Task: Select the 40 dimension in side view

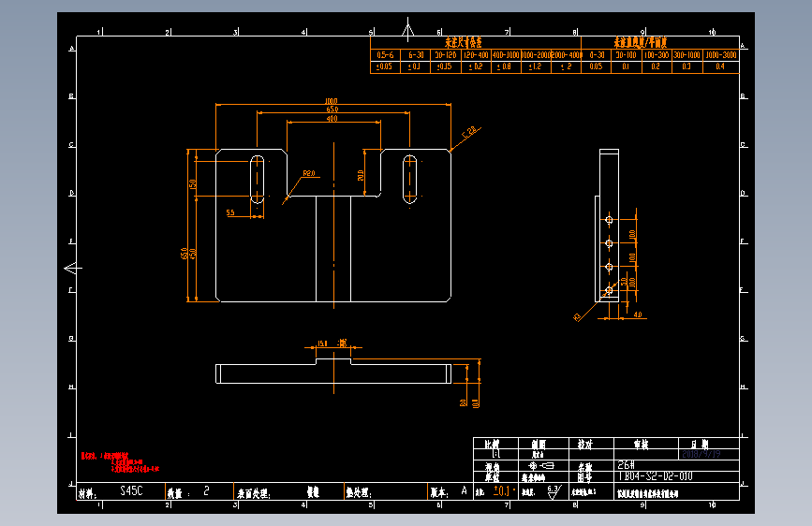Action: (638, 314)
